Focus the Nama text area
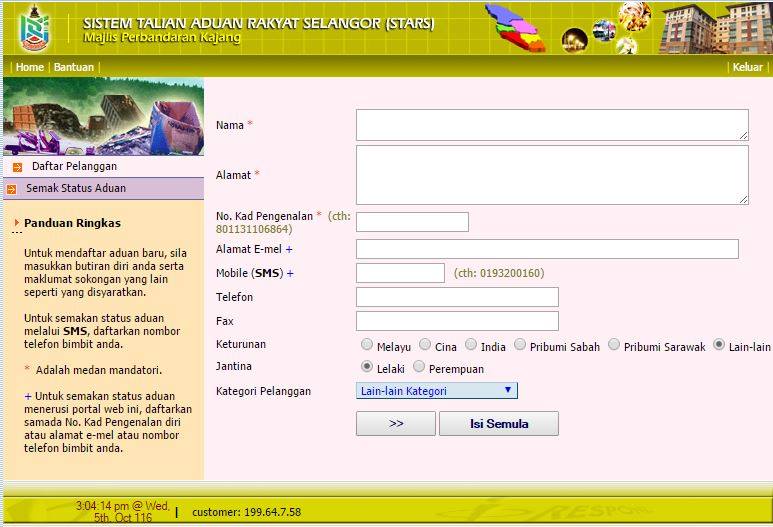Image resolution: width=773 pixels, height=527 pixels. tap(552, 125)
